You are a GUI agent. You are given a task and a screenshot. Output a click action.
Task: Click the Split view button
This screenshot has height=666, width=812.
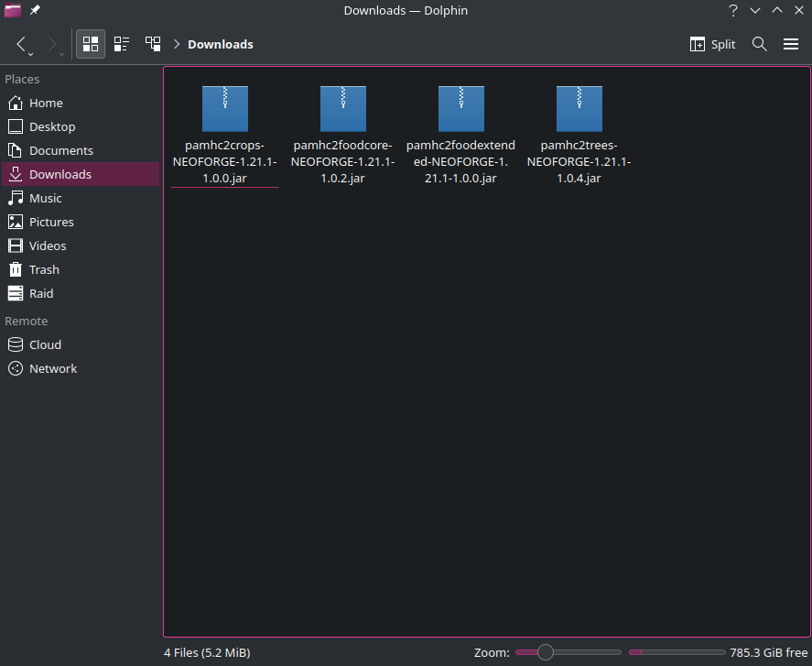click(x=712, y=44)
